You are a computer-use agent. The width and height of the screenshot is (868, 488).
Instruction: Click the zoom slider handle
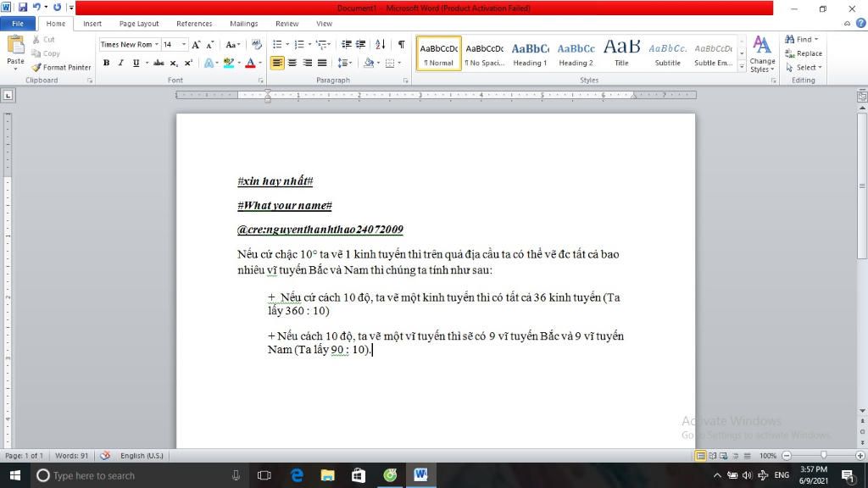(824, 455)
